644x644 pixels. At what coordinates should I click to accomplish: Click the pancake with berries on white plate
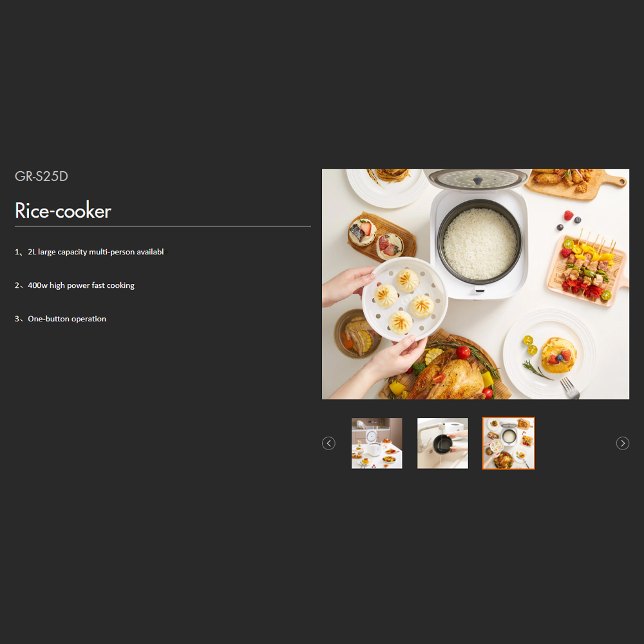click(x=558, y=355)
